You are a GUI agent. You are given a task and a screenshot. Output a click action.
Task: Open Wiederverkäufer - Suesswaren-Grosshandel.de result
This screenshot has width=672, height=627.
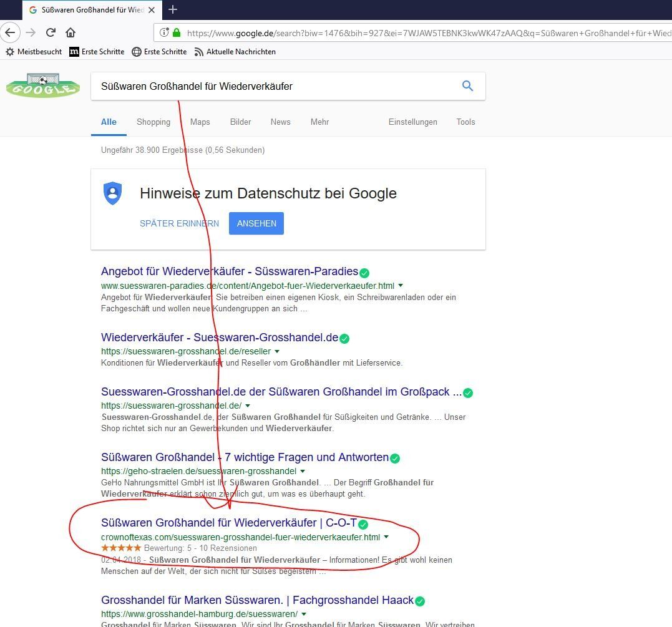click(x=220, y=338)
